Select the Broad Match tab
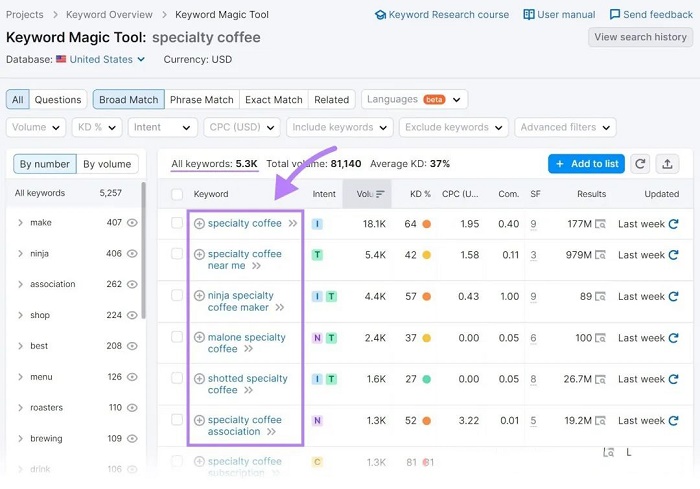 pyautogui.click(x=129, y=100)
